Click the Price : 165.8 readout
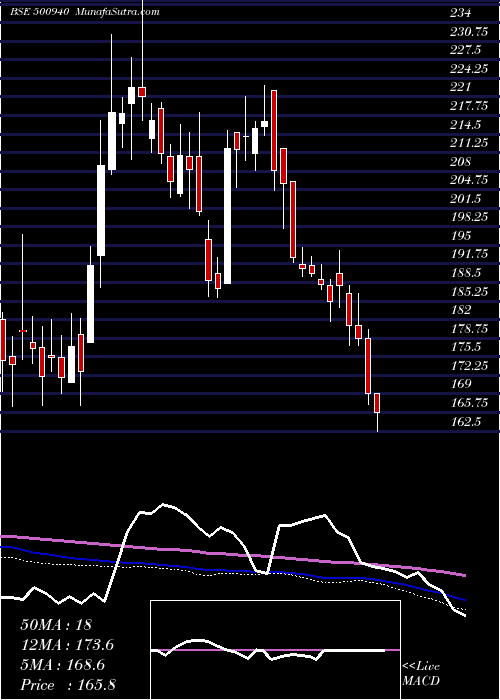The image size is (500, 700). click(x=68, y=685)
